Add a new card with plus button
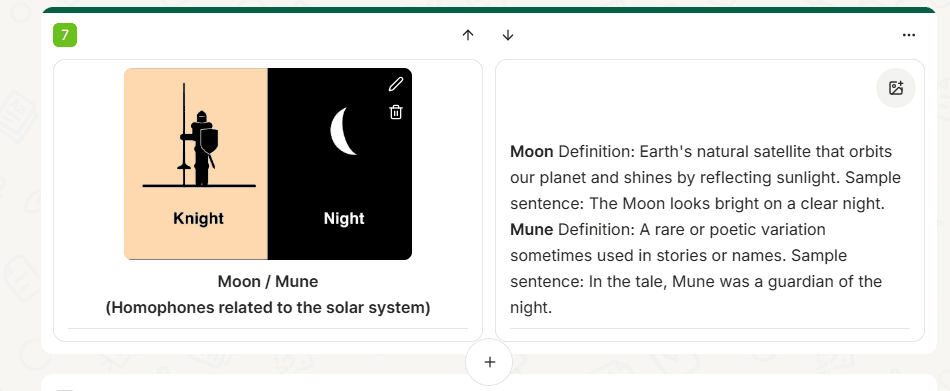The image size is (950, 391). [490, 362]
